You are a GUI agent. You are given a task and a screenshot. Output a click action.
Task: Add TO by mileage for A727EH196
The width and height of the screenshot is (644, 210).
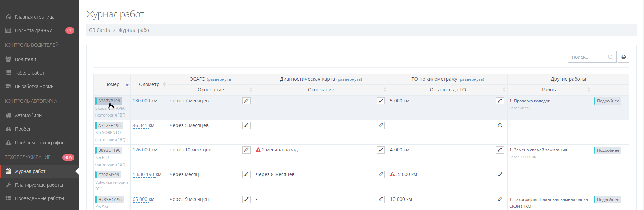click(x=500, y=125)
